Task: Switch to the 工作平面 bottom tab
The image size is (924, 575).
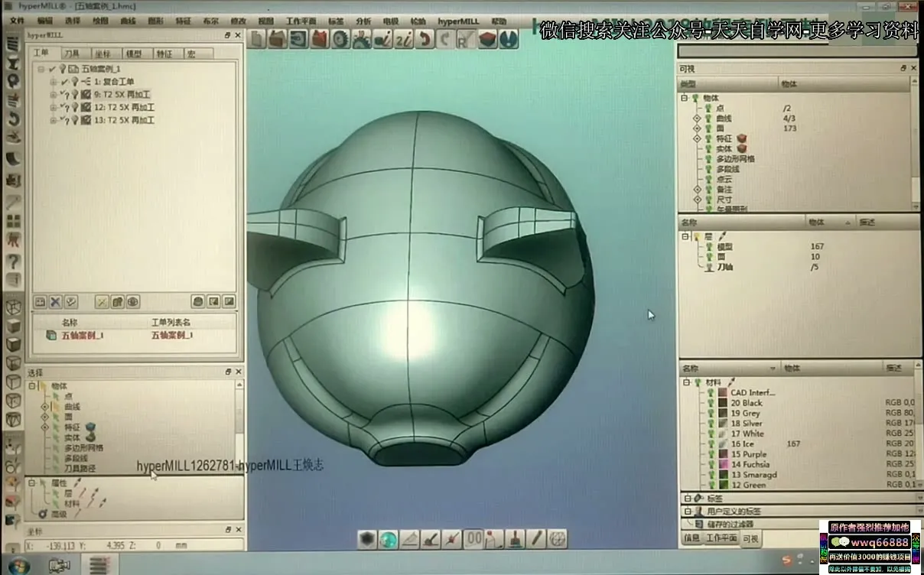Action: [721, 538]
